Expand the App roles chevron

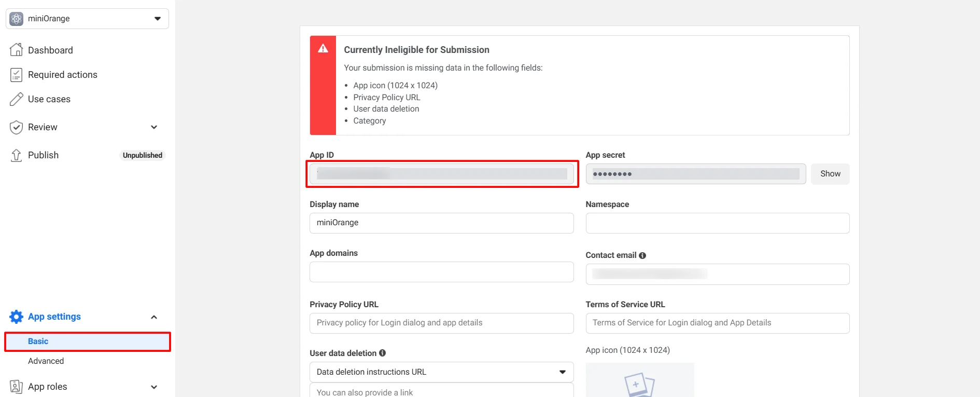click(154, 387)
